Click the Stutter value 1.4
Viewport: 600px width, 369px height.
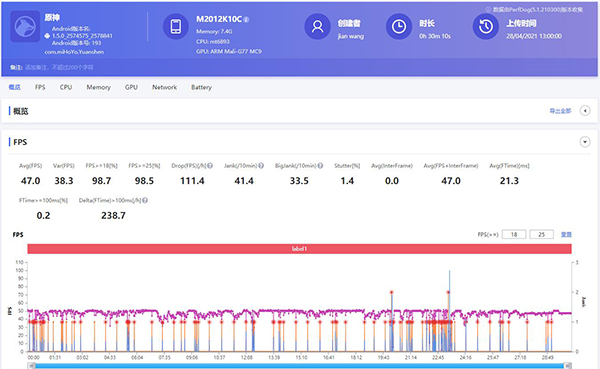coord(347,181)
